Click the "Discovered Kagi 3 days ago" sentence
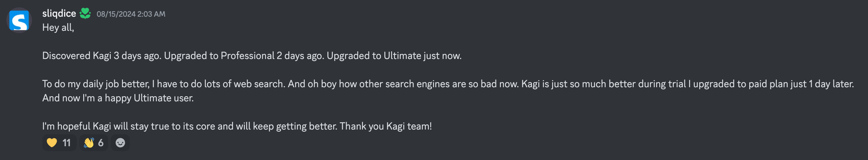Viewport: 868px width, 160px height. click(x=101, y=56)
